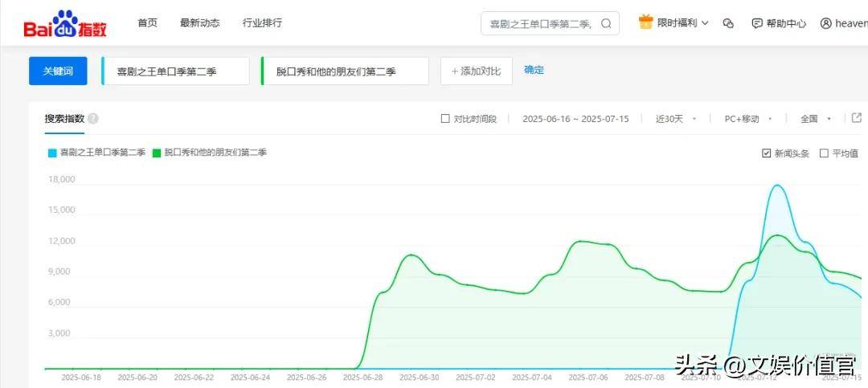Enable the 对比时间段 checkbox
This screenshot has height=388, width=868.
click(x=445, y=118)
